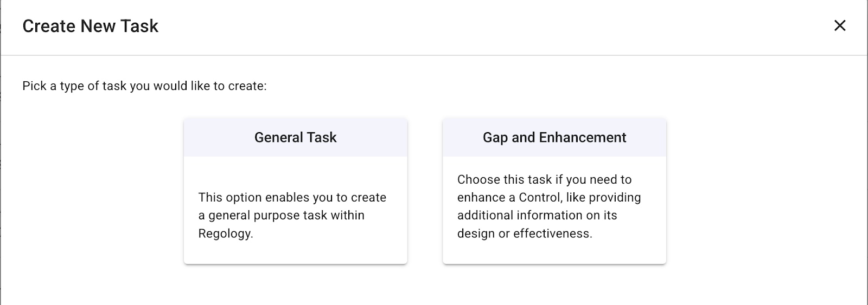This screenshot has width=868, height=305.
Task: Click the 'Pick a type of task' prompt
Action: (144, 86)
